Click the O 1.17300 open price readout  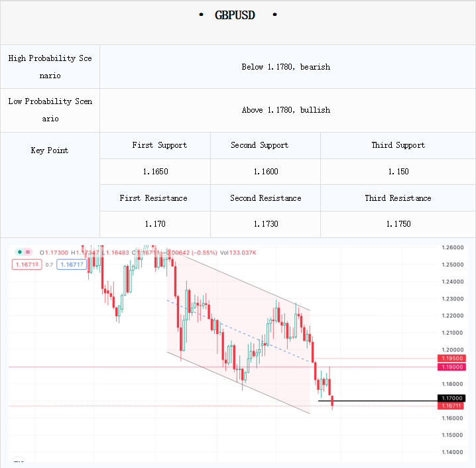point(54,253)
